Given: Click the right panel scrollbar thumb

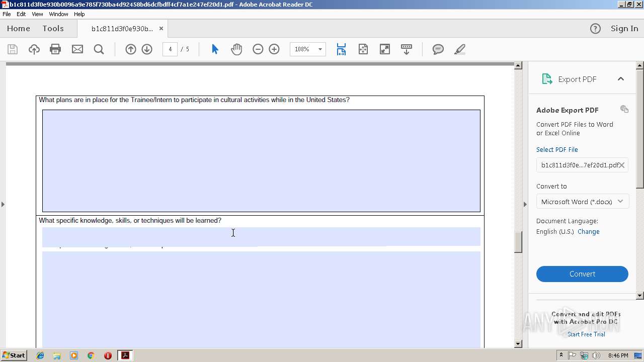Looking at the screenshot, I should click(x=640, y=129).
